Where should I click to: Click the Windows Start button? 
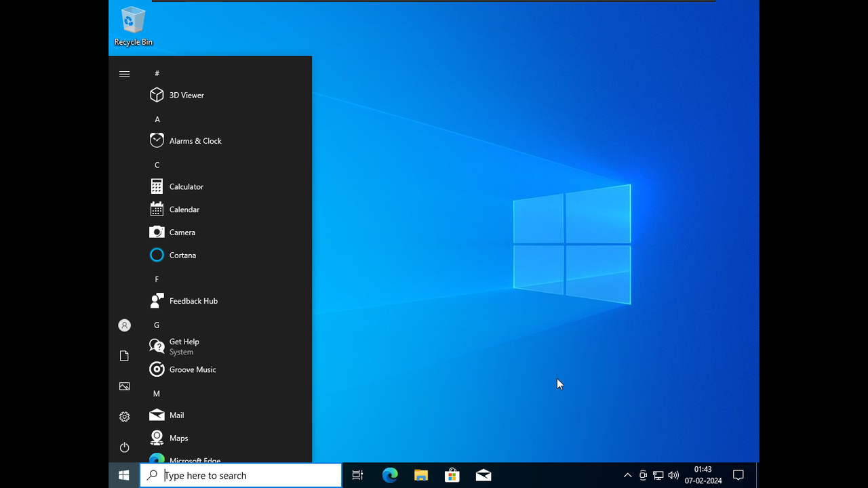pos(124,475)
